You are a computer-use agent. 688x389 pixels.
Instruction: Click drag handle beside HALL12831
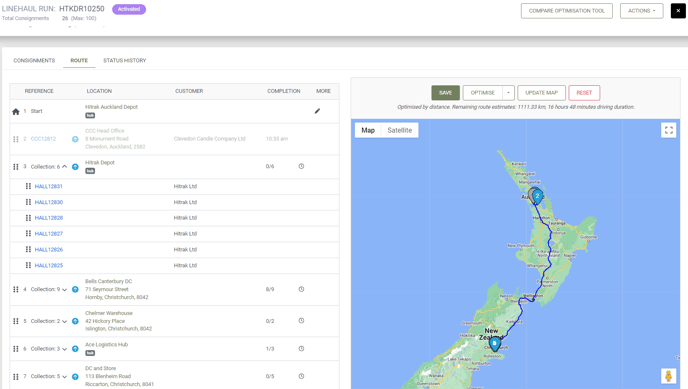[x=28, y=186]
